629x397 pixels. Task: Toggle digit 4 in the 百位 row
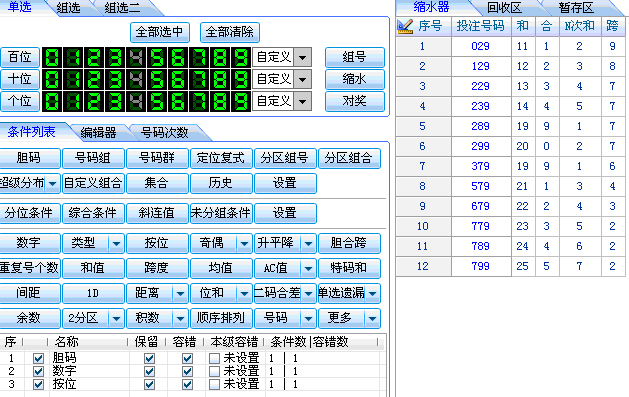tap(136, 57)
